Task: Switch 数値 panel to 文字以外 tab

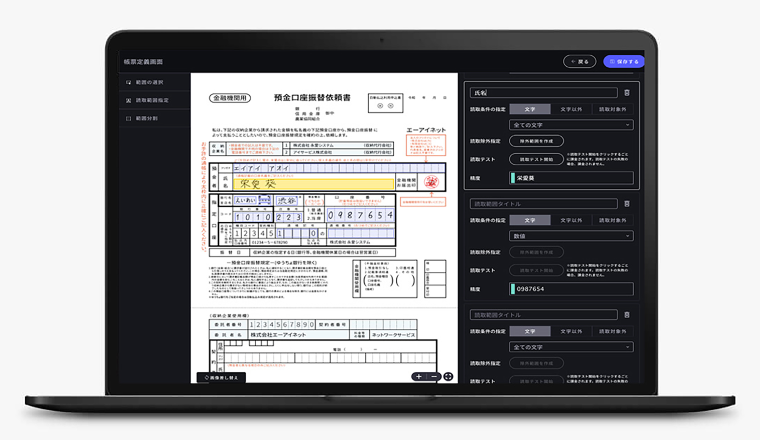Action: coord(571,220)
